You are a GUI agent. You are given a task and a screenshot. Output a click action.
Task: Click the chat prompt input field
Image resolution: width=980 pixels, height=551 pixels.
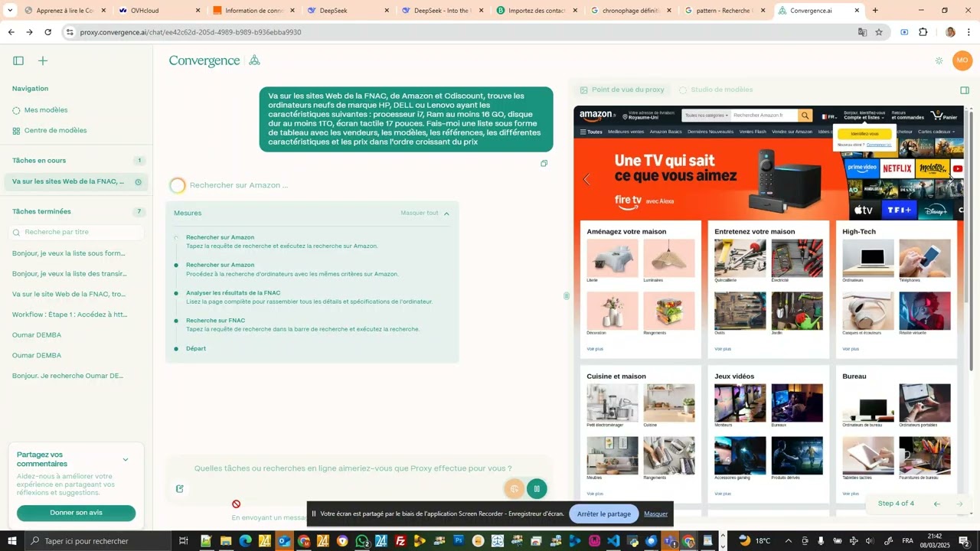(353, 468)
